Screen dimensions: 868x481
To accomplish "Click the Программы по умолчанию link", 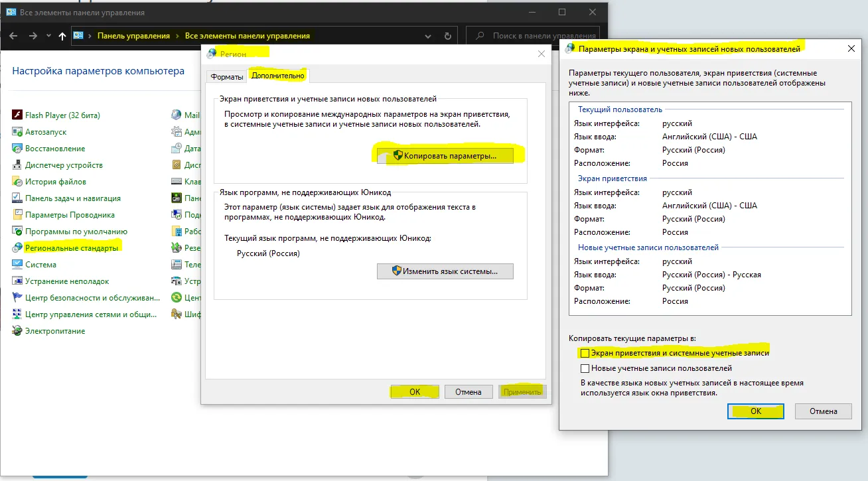I will [x=76, y=232].
